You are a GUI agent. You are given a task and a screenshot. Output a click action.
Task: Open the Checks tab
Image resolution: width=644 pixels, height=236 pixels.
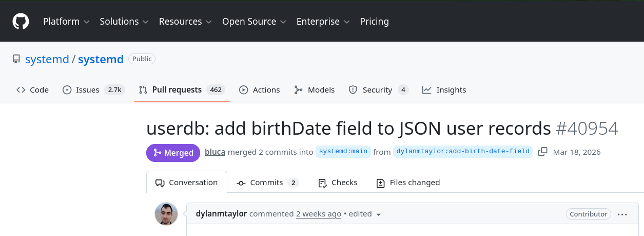click(x=338, y=183)
